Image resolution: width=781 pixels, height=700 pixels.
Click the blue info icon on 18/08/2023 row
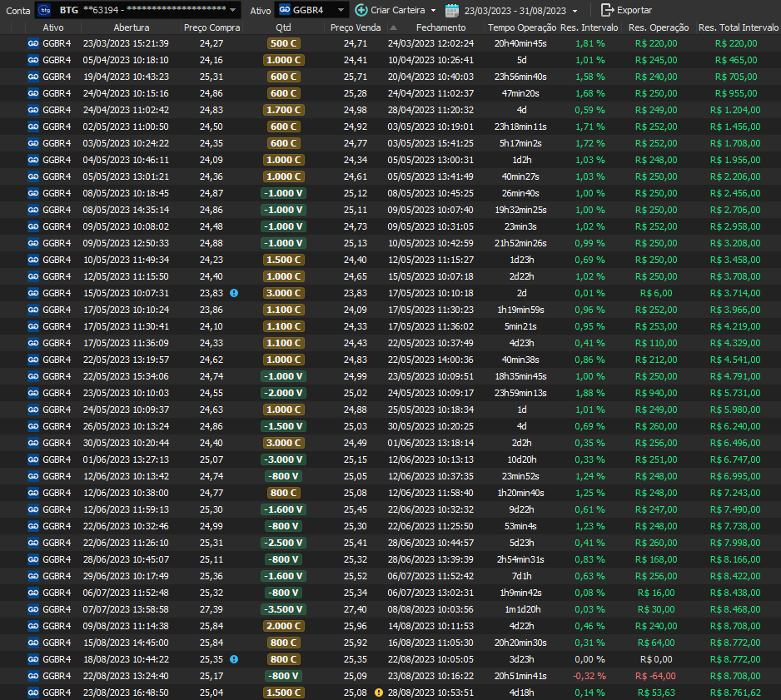tap(234, 659)
